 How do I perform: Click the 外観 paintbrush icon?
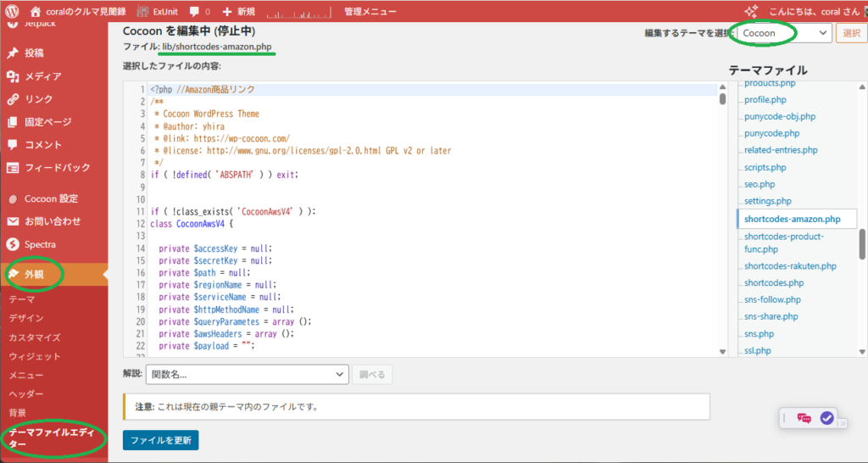14,274
